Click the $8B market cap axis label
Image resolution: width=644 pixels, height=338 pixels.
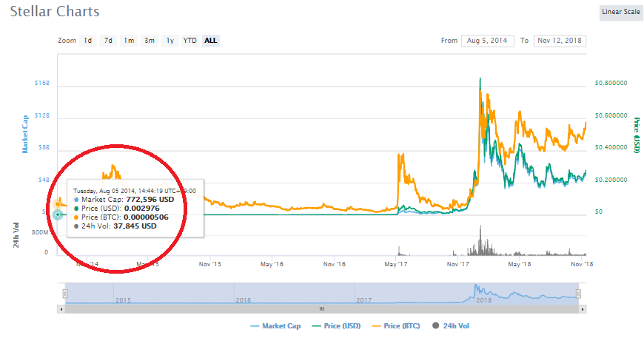pos(44,147)
